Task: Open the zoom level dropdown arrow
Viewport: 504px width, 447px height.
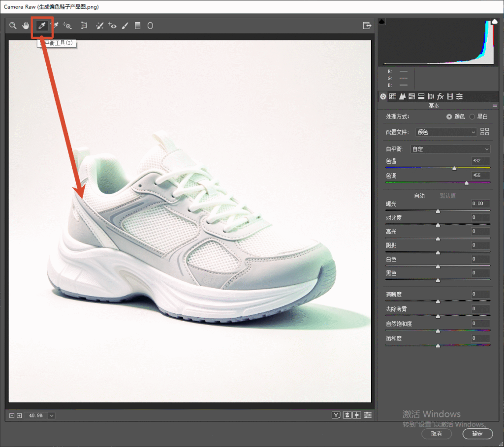Action: tap(51, 416)
